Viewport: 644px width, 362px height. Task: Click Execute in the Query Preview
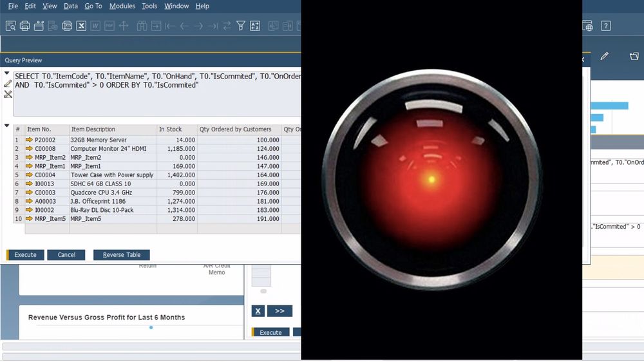[25, 255]
